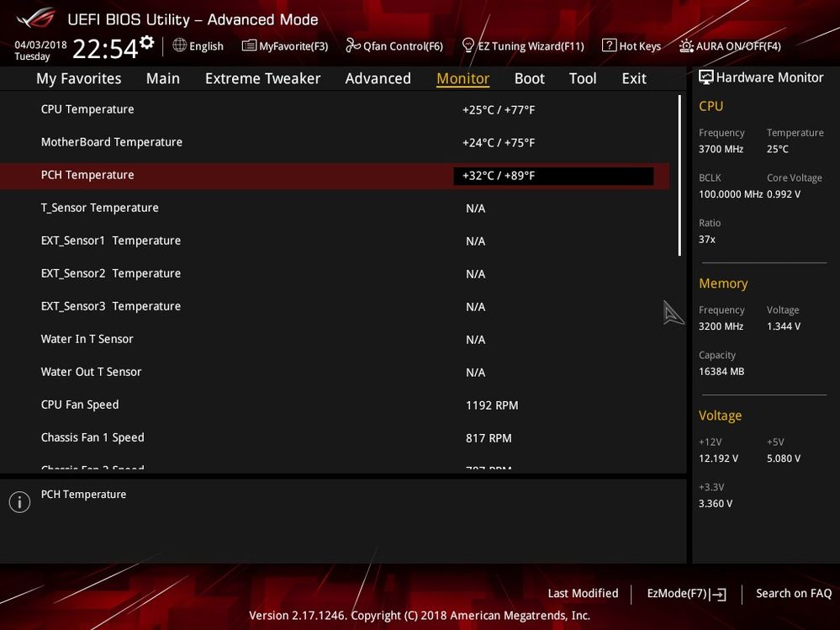Image resolution: width=840 pixels, height=630 pixels.
Task: Click the EzMode switch arrow icon
Action: pos(718,594)
